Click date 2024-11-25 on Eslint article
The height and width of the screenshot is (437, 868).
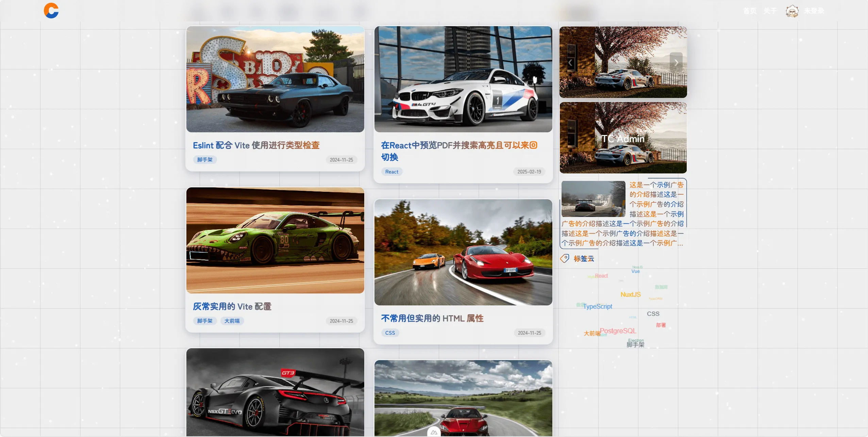point(341,160)
